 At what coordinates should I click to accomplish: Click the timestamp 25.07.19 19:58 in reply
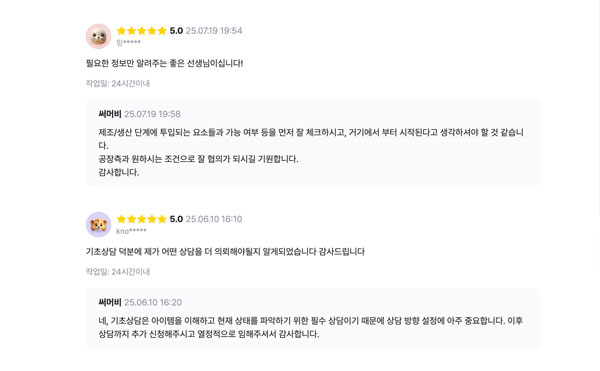point(152,114)
